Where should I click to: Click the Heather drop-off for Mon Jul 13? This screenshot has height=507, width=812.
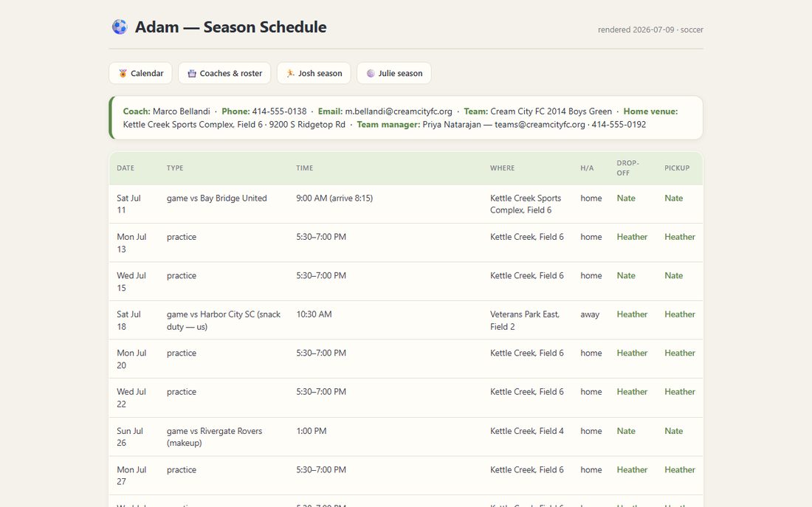point(632,237)
